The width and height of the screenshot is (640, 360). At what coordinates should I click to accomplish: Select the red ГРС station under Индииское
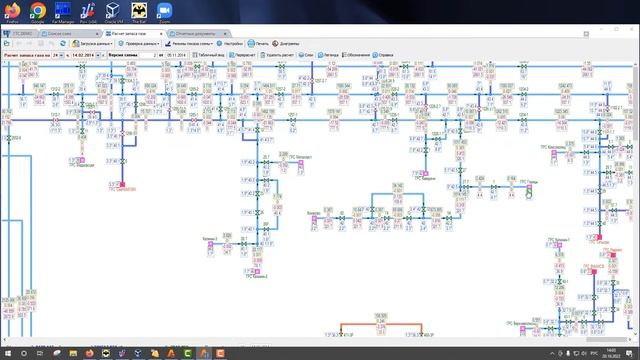click(122, 184)
